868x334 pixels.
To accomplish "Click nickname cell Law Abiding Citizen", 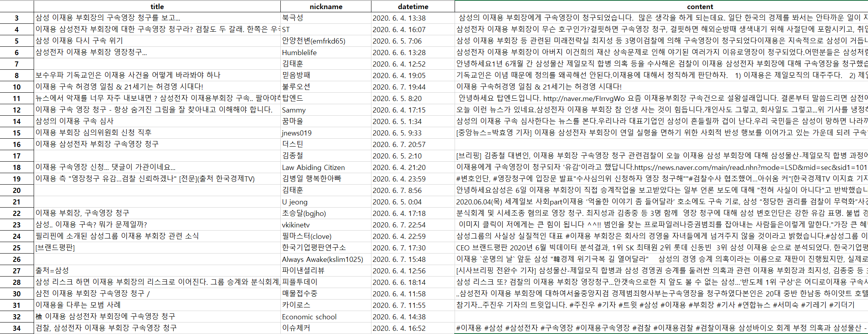I will (x=326, y=167).
